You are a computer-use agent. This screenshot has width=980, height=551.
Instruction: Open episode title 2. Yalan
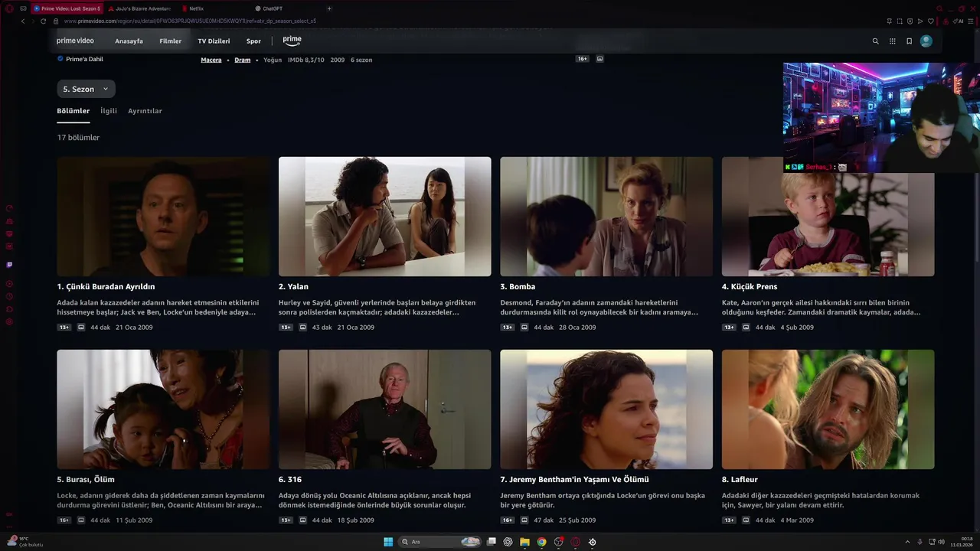[x=293, y=287]
